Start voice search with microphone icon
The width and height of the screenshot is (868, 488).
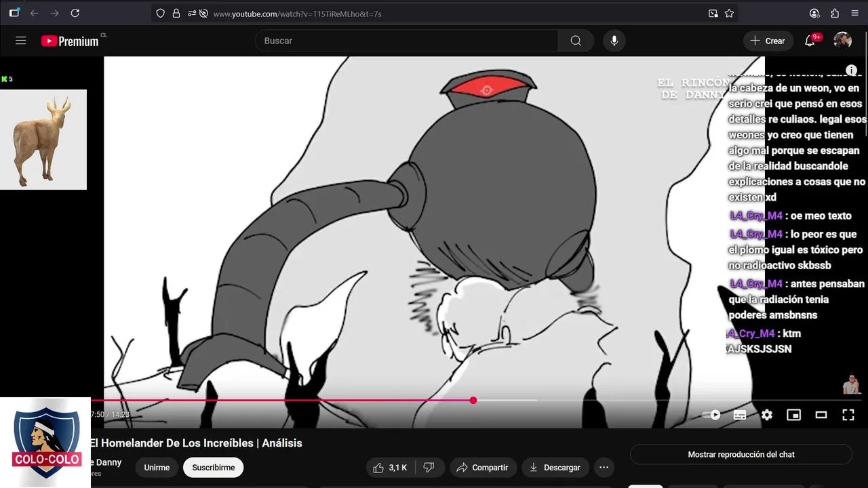(614, 41)
